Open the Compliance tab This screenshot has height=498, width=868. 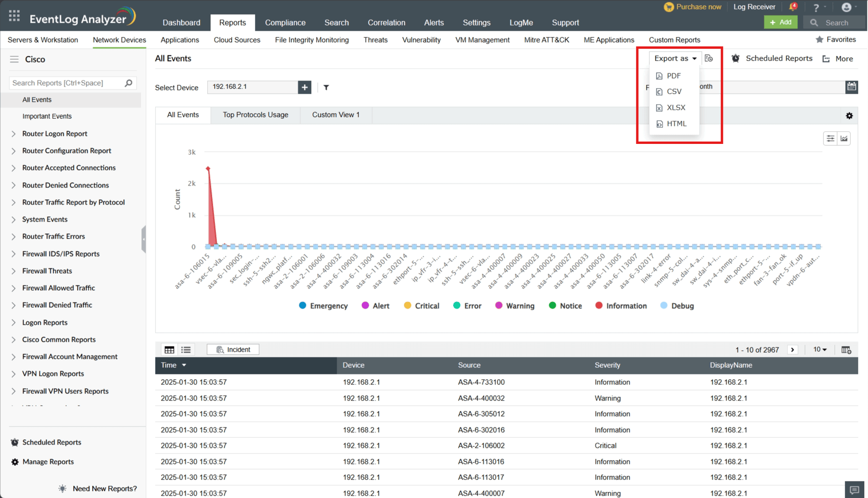pyautogui.click(x=285, y=23)
